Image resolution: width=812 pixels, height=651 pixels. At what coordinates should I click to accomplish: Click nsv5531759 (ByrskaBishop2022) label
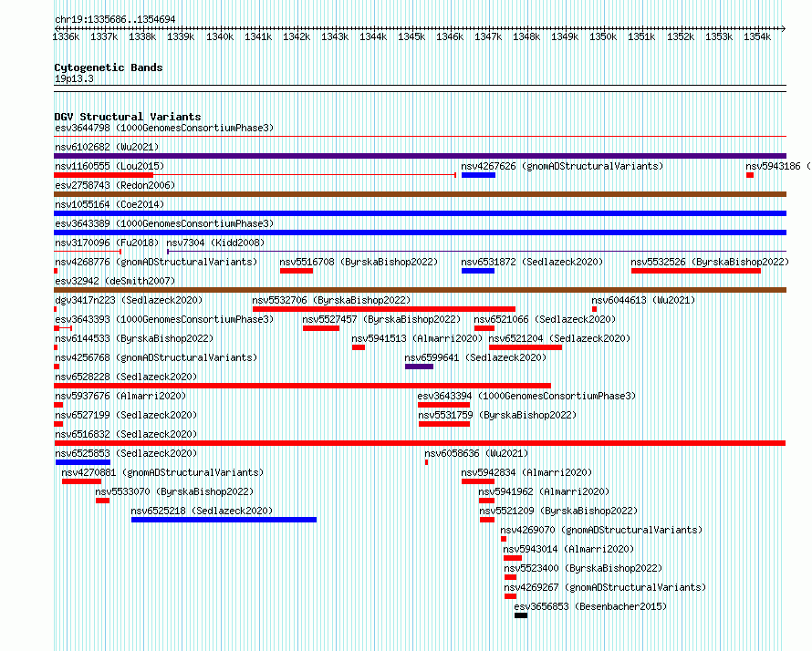pos(497,415)
